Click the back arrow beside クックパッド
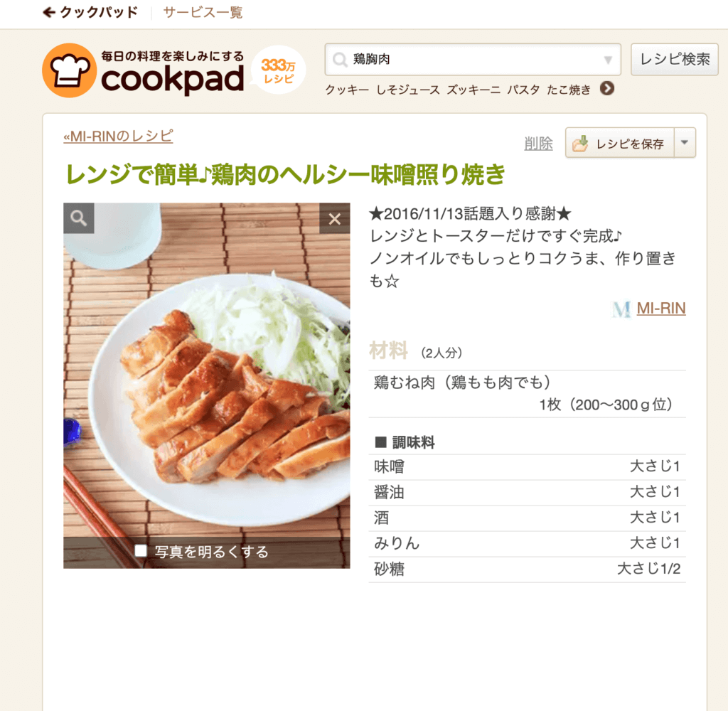 point(49,13)
